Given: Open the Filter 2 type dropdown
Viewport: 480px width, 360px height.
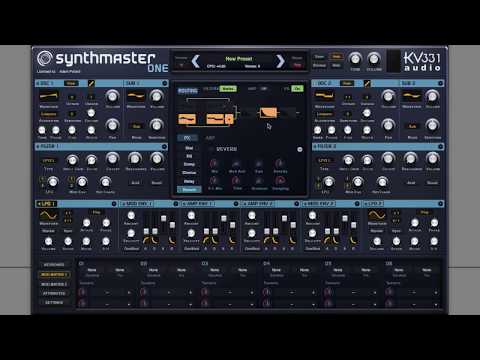Looking at the screenshot, I should tap(324, 161).
